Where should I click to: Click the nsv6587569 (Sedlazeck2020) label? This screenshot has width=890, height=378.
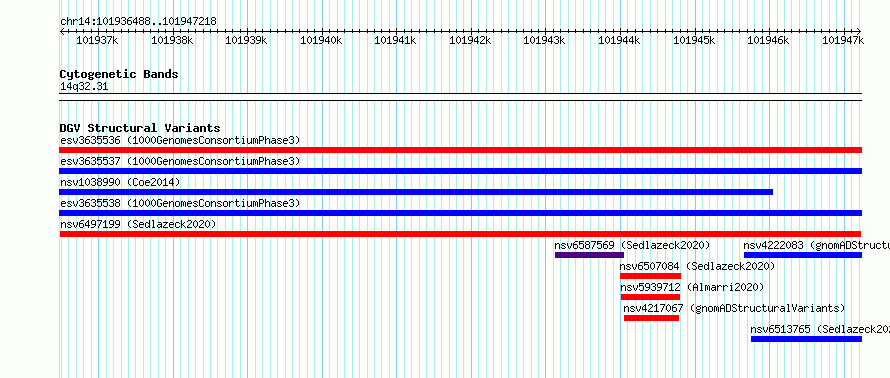coord(632,245)
